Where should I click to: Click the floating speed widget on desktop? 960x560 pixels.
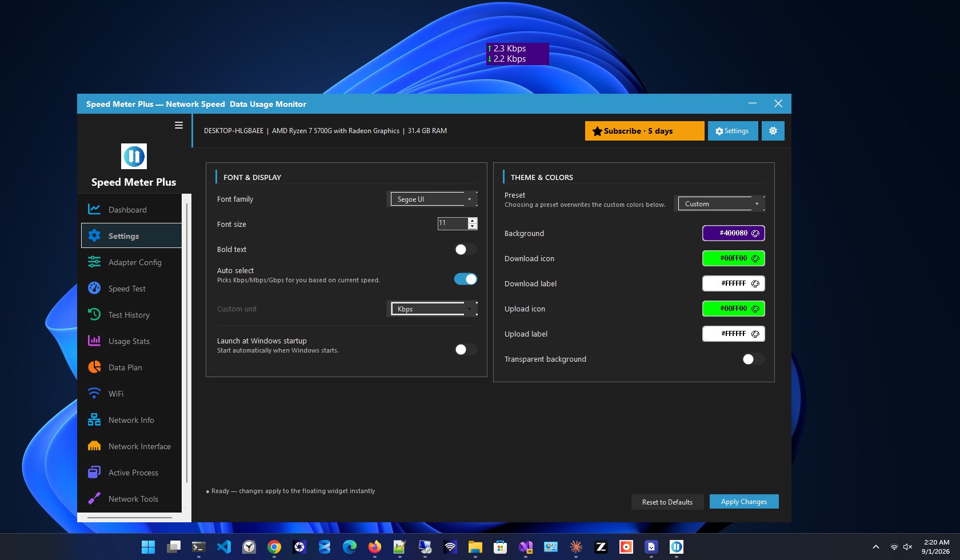[x=518, y=54]
